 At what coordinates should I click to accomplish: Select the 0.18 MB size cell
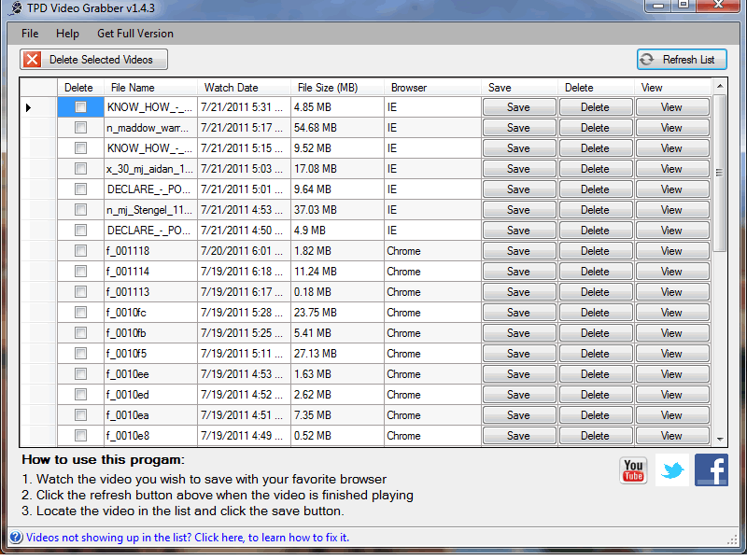coord(337,292)
